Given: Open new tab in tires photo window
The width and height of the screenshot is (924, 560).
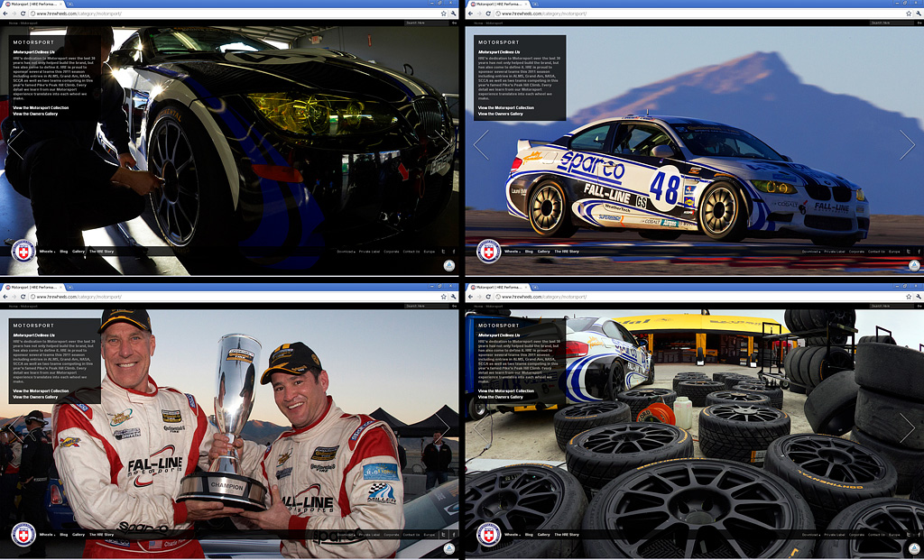Looking at the screenshot, I should point(536,288).
